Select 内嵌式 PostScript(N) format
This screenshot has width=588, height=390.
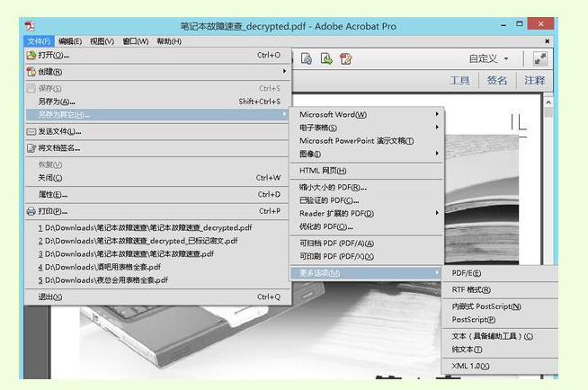pyautogui.click(x=500, y=306)
